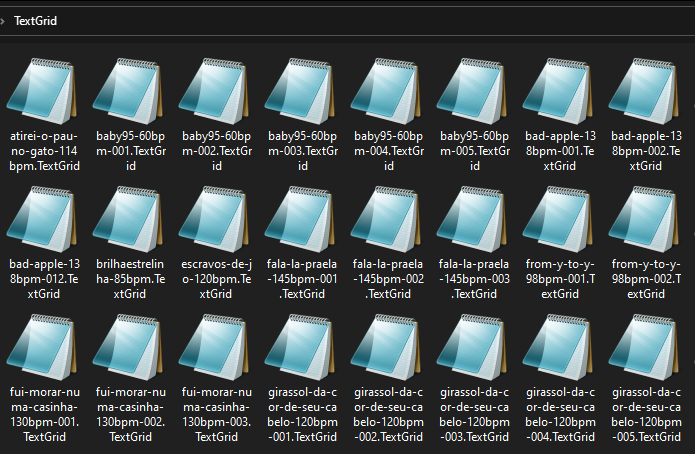The width and height of the screenshot is (695, 454).
Task: Select baby95-60bpm-003.TextGrid notepad icon
Action: 301,90
